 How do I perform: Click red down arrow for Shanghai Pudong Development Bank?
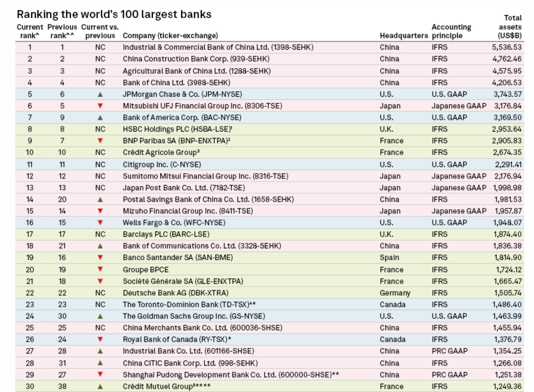[x=100, y=375]
